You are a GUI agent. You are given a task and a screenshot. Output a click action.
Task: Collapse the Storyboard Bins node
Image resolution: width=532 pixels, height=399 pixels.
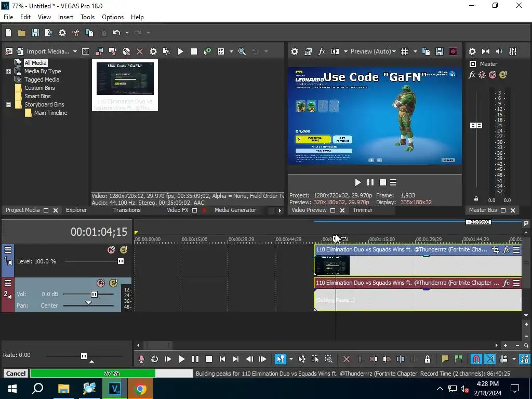point(8,104)
